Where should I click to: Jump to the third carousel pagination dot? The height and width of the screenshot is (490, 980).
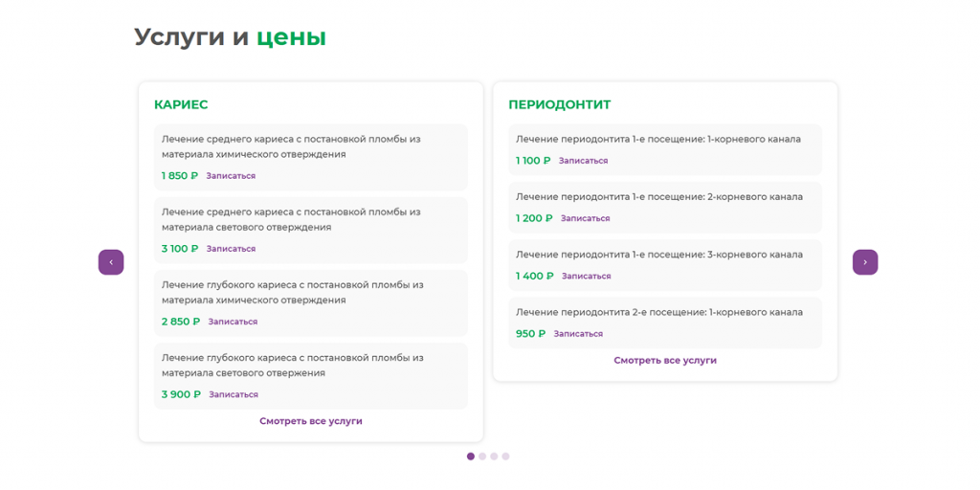(494, 457)
